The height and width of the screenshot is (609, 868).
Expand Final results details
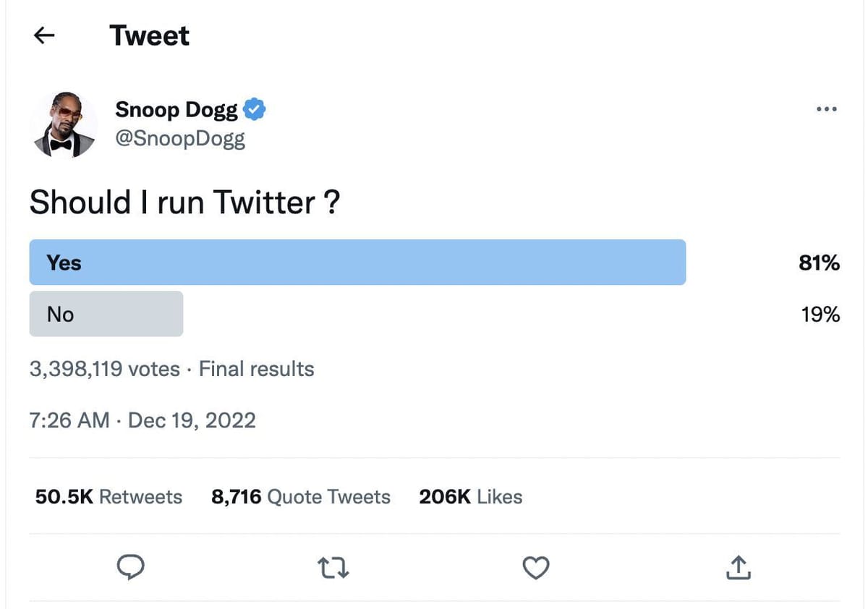[x=255, y=369]
